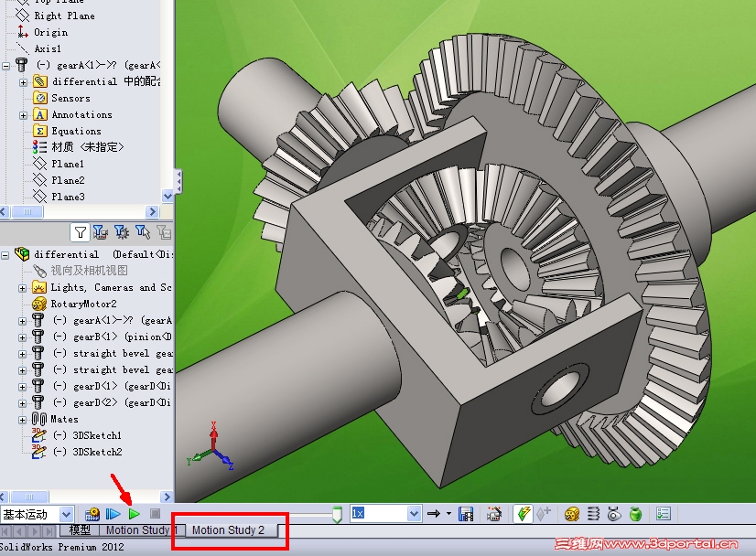Viewport: 756px width, 556px height.
Task: Open the 基本运动 study type dropdown
Action: tap(66, 515)
